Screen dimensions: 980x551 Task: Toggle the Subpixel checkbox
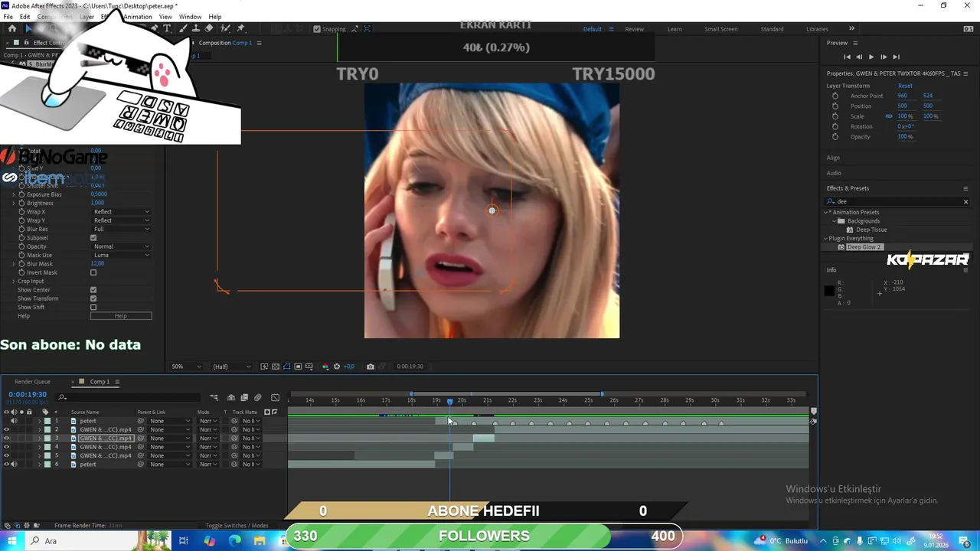(93, 238)
